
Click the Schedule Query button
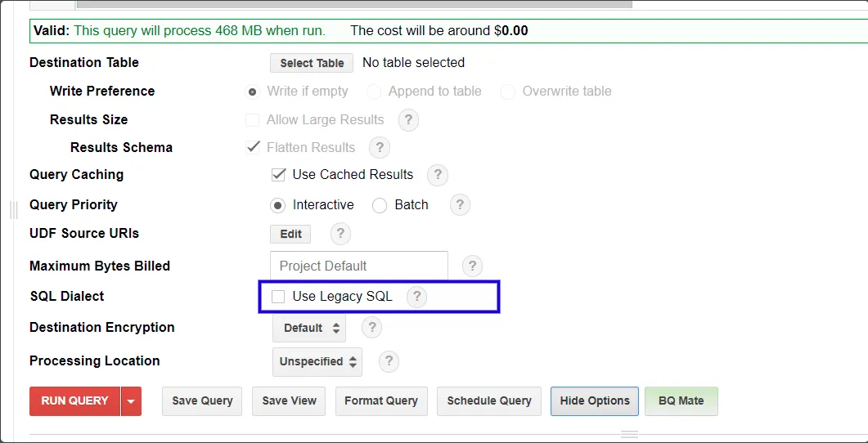[489, 401]
